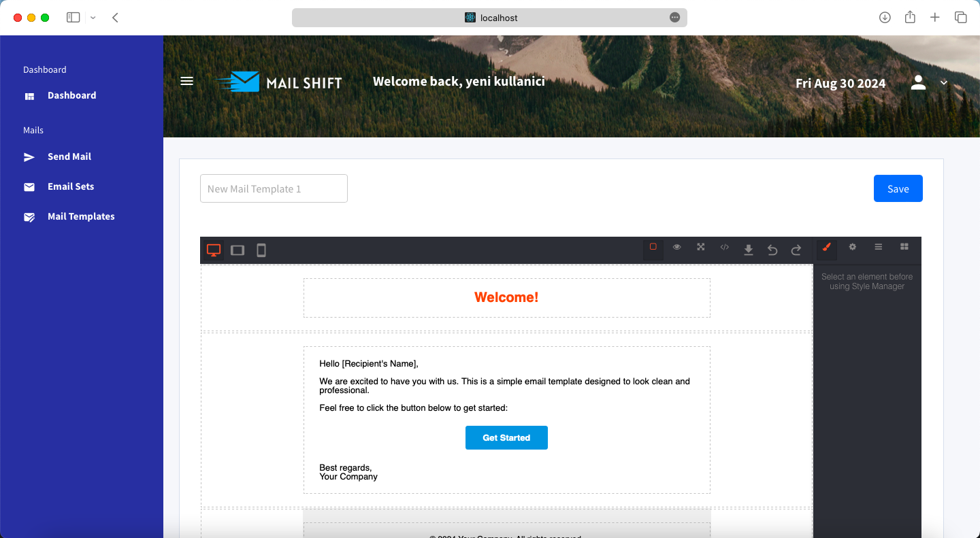Enter fullscreen editing mode
Image resolution: width=980 pixels, height=538 pixels.
[x=700, y=248]
